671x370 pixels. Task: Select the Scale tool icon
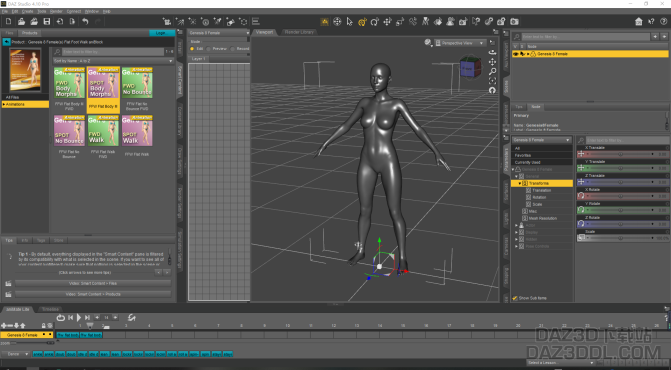point(400,21)
